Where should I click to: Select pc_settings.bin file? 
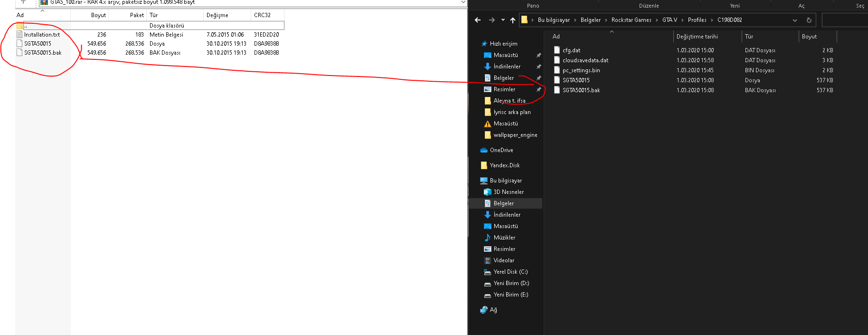581,70
